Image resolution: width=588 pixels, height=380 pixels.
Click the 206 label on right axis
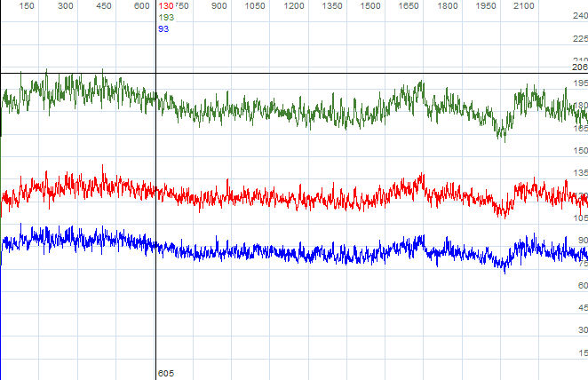[579, 67]
